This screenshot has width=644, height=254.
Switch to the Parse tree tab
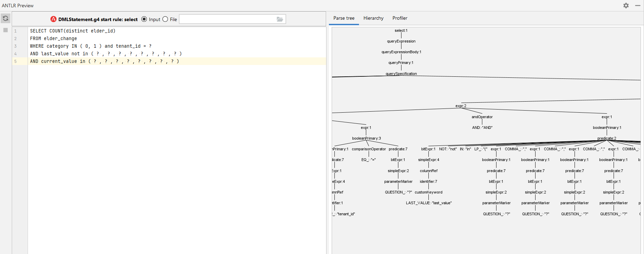pos(344,18)
